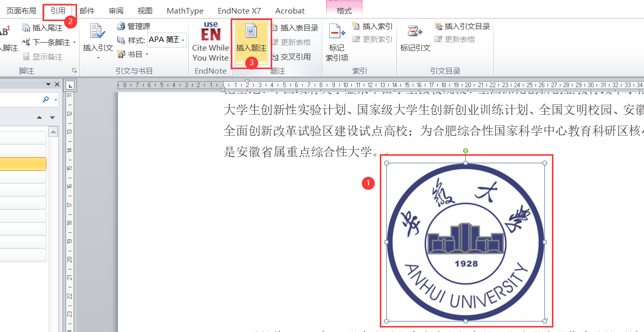Open the Next Footnote dropdown arrow

point(75,43)
